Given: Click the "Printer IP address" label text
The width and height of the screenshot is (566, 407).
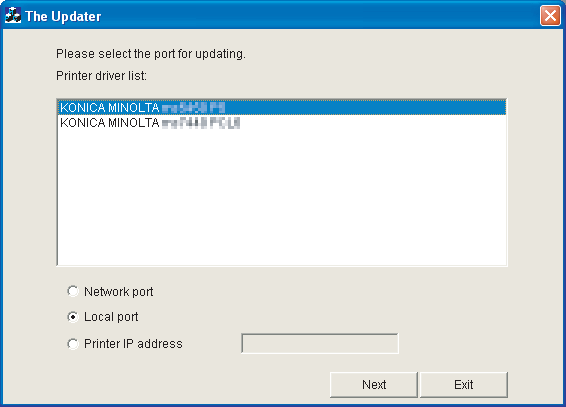Looking at the screenshot, I should (x=133, y=343).
